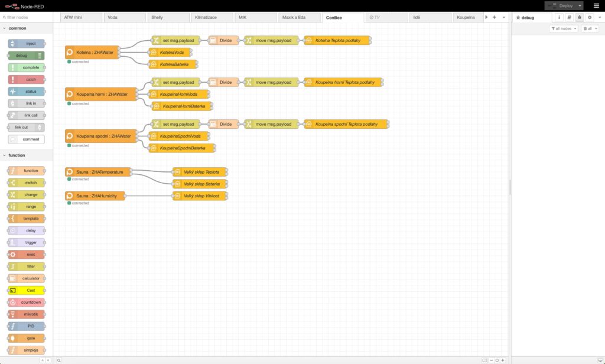Select the change node in palette
The image size is (605, 364).
(26, 194)
